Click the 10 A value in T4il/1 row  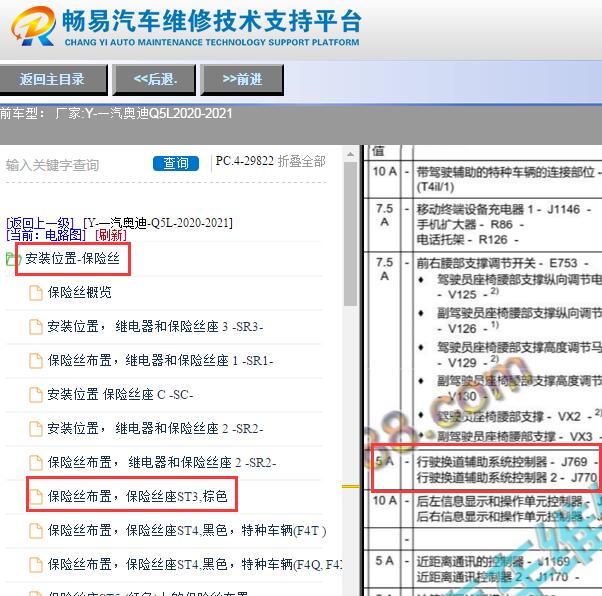pyautogui.click(x=384, y=171)
